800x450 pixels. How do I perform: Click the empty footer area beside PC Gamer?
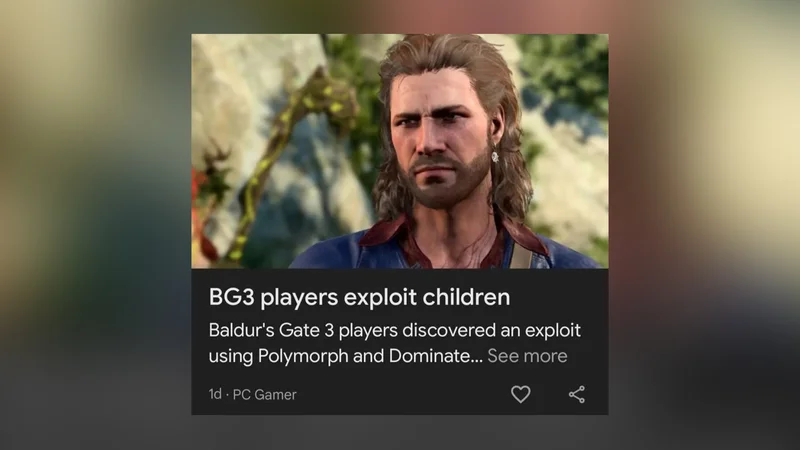point(403,394)
